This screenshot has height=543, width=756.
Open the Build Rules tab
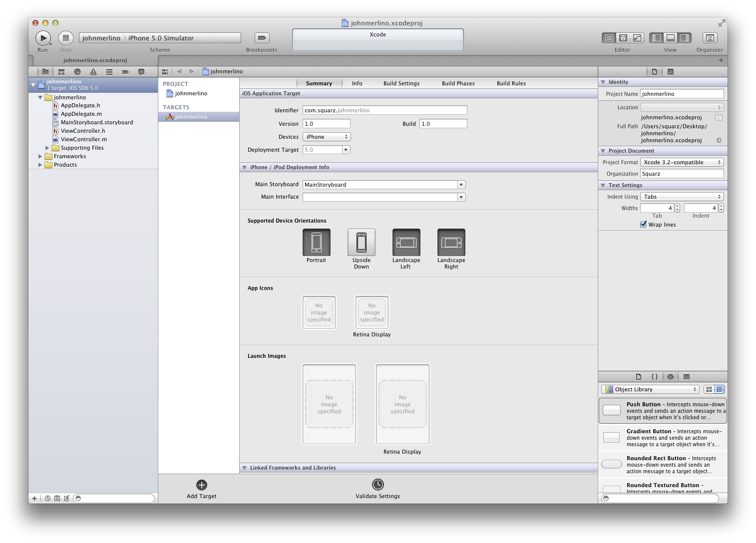(x=511, y=83)
